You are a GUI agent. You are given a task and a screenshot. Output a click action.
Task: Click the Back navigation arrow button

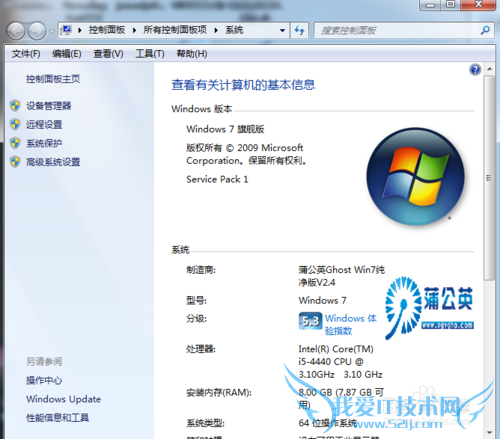16,31
